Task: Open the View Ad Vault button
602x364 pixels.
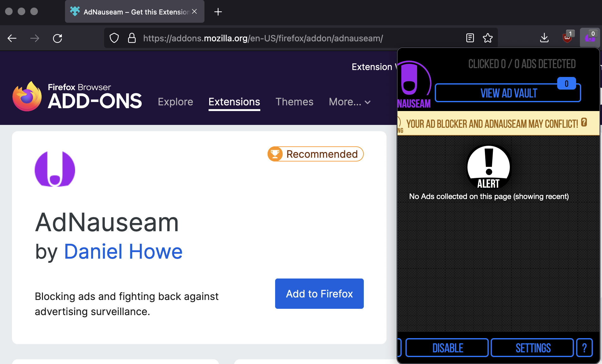Action: (508, 93)
